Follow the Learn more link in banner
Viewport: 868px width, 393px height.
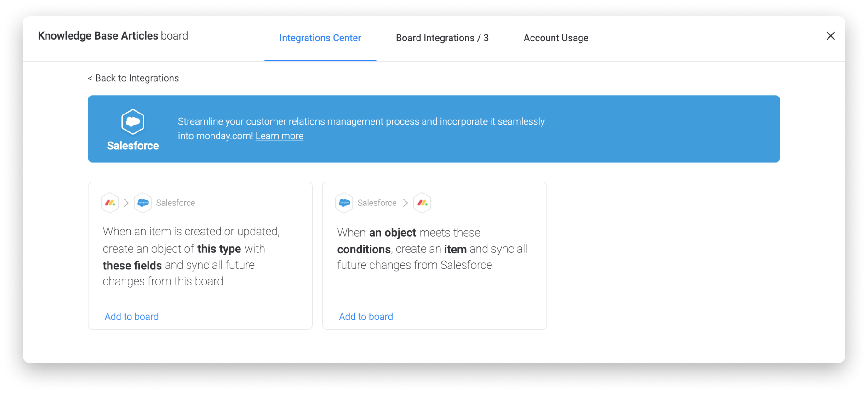[x=280, y=136]
